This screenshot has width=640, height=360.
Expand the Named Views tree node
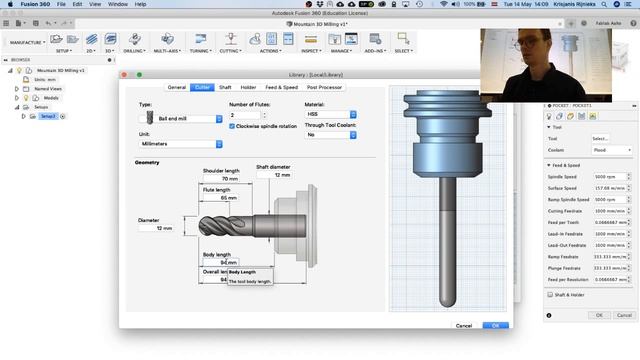point(17,89)
